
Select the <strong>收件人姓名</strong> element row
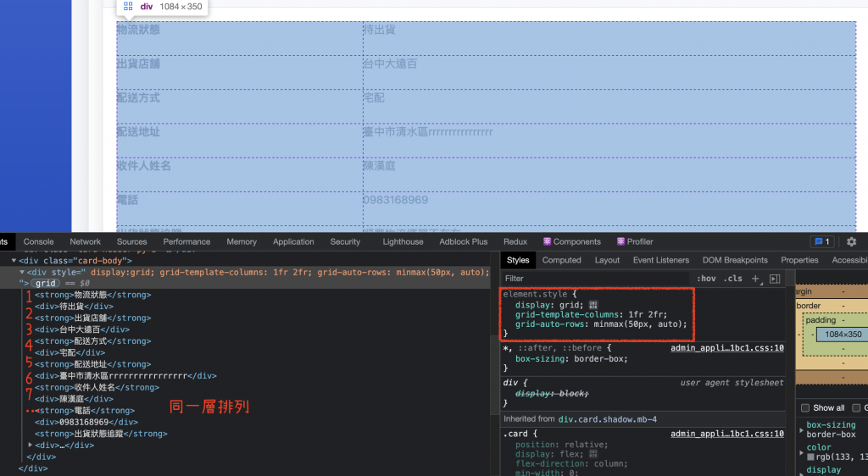point(97,388)
